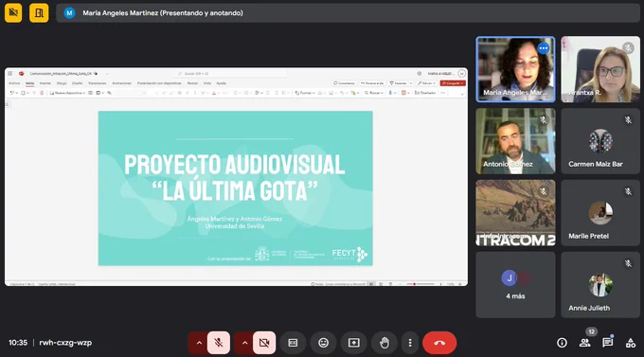The image size is (644, 357).
Task: Open the activities shapes icon
Action: [x=631, y=343]
